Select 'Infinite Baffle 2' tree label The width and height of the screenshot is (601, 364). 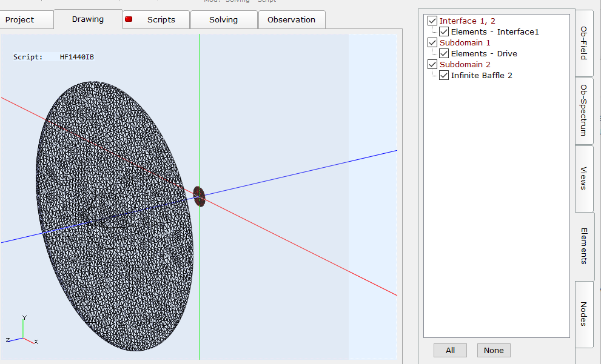tap(482, 75)
